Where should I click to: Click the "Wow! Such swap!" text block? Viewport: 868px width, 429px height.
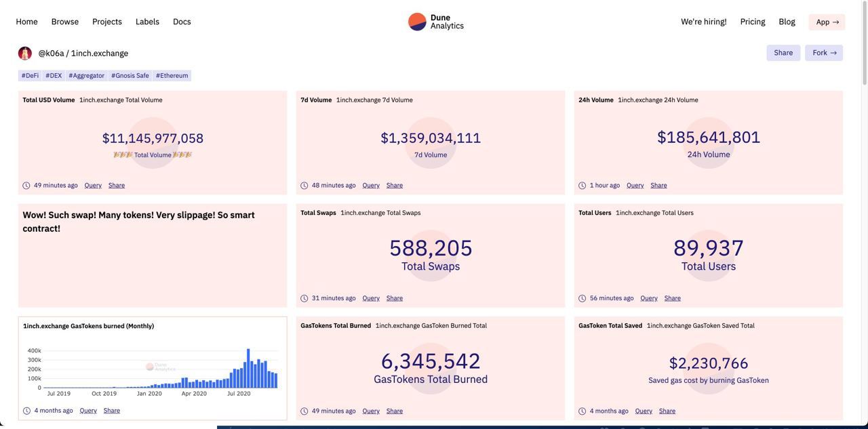tap(139, 222)
